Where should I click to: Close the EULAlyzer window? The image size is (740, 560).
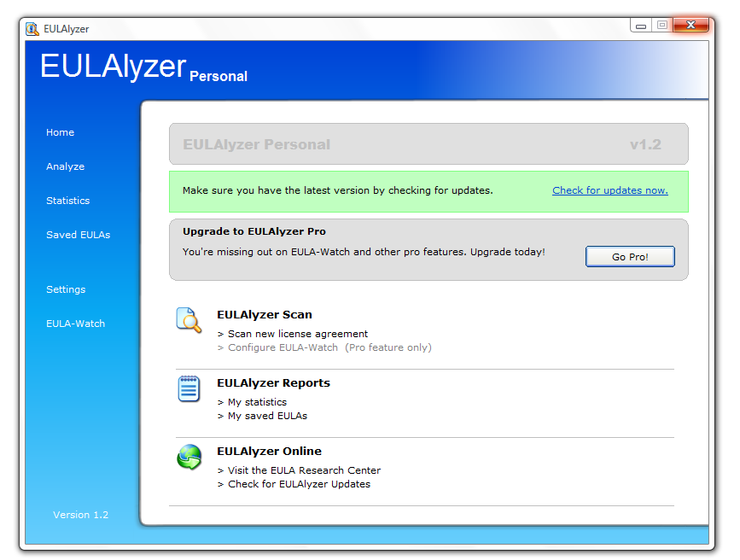coord(690,25)
